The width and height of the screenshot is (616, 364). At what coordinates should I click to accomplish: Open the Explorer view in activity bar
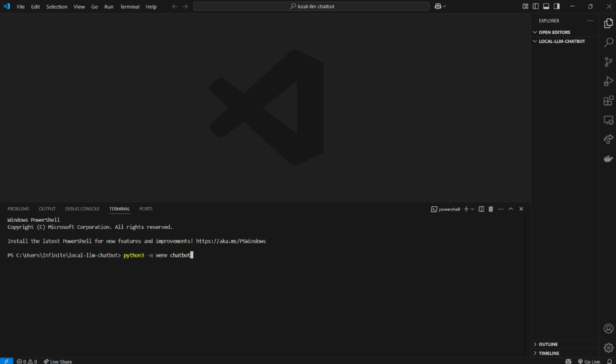(608, 23)
